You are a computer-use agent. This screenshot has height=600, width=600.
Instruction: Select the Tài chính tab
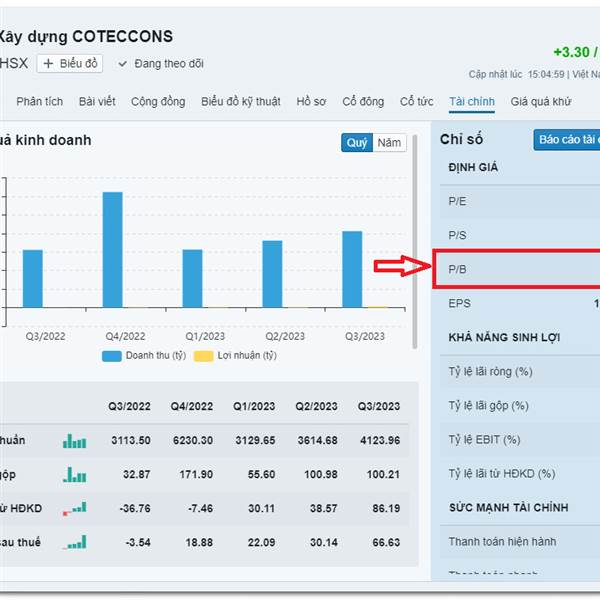tap(472, 101)
